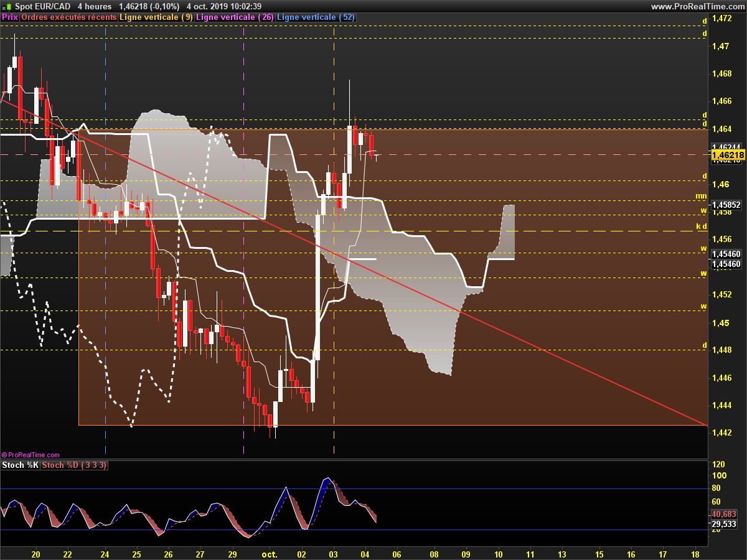Click the 1,456 price axis label
747x560 pixels.
click(722, 239)
